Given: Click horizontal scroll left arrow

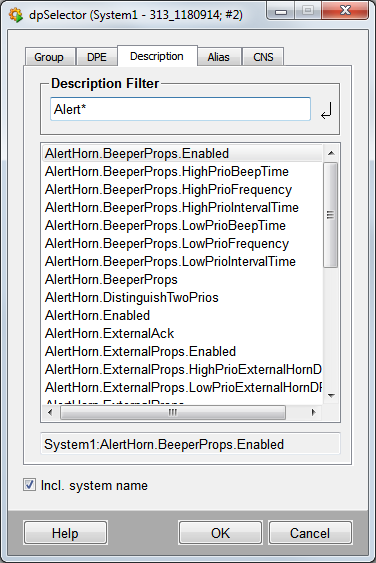Looking at the screenshot, I should [50, 412].
